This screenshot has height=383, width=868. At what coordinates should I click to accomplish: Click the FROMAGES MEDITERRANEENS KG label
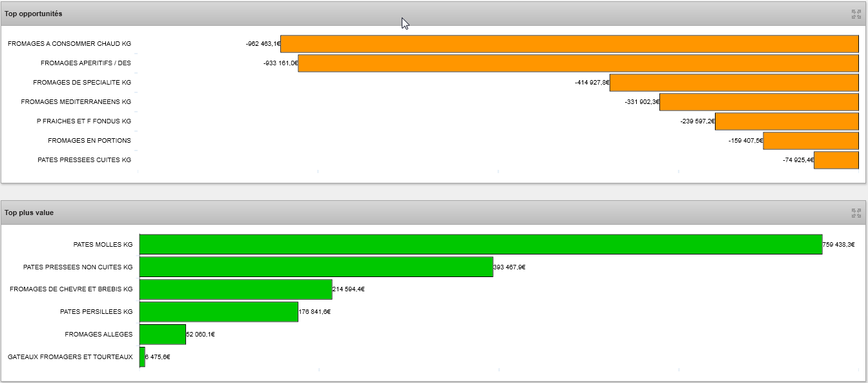click(76, 102)
